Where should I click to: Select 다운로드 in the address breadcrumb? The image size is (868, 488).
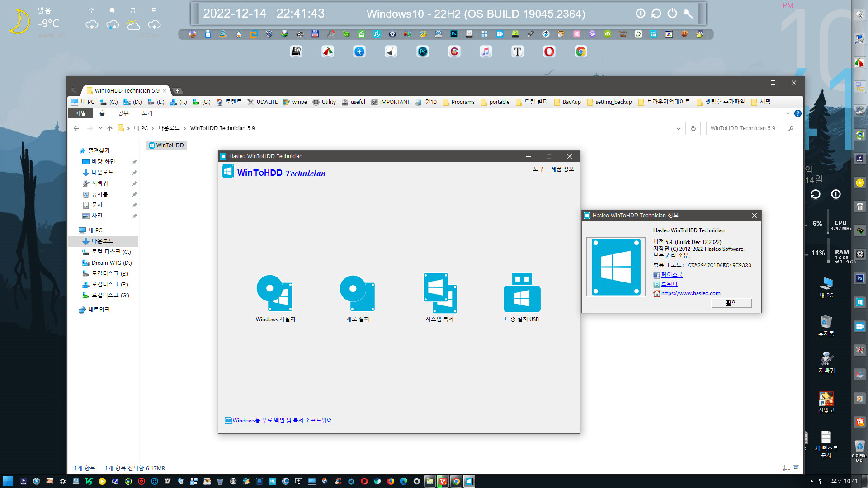(169, 128)
